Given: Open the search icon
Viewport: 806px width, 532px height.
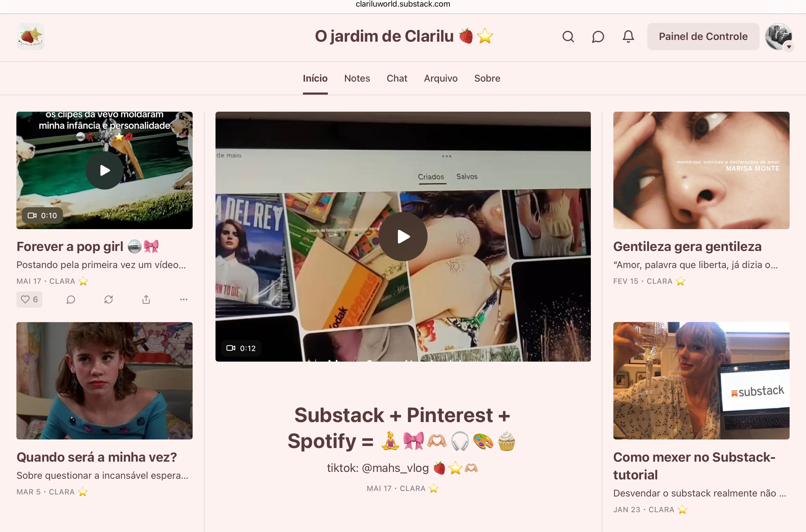Looking at the screenshot, I should pyautogui.click(x=568, y=37).
